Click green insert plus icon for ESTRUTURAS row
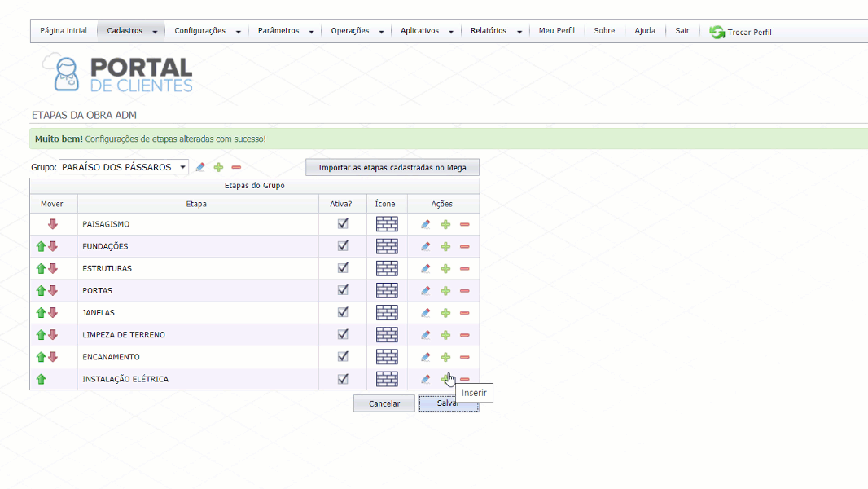The height and width of the screenshot is (489, 868). [445, 269]
